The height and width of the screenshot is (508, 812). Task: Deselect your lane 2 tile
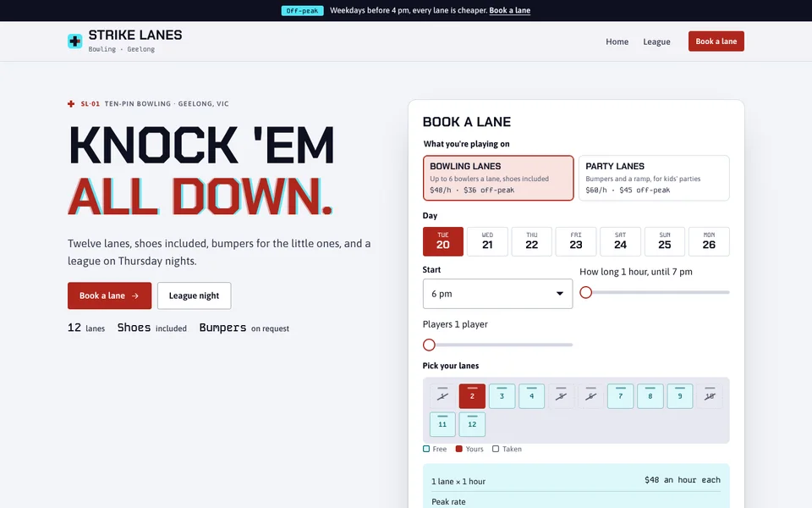[x=472, y=396]
